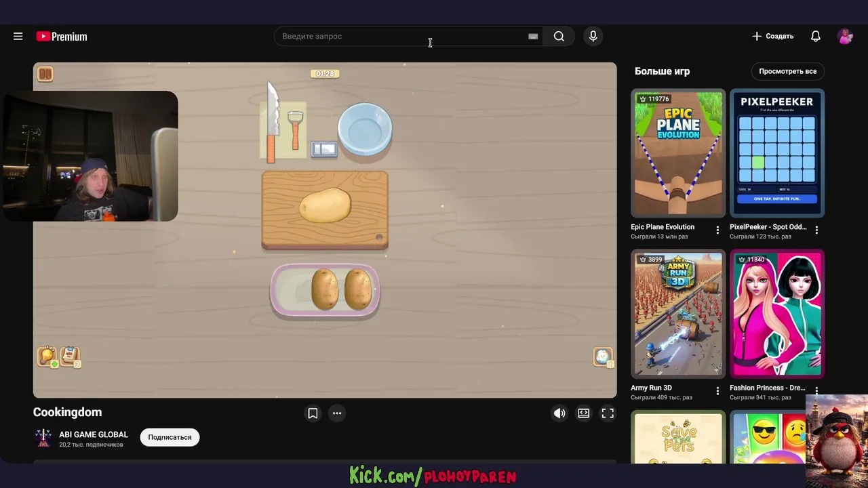
Task: Open the Fashion Princess game thumbnail
Action: coord(777,314)
